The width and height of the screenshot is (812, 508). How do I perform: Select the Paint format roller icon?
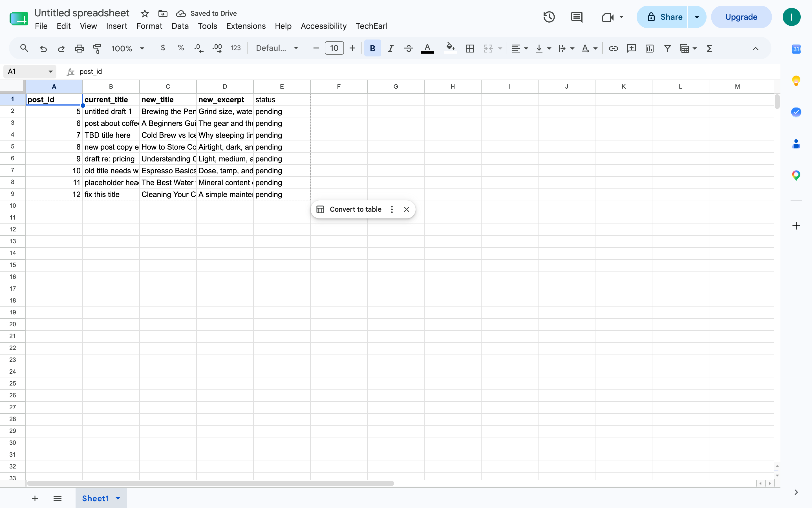pyautogui.click(x=97, y=48)
